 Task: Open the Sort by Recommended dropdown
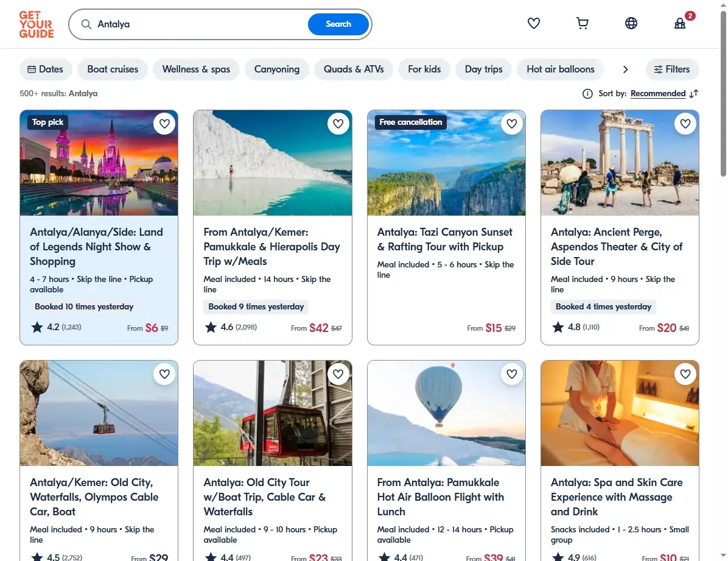tap(658, 93)
